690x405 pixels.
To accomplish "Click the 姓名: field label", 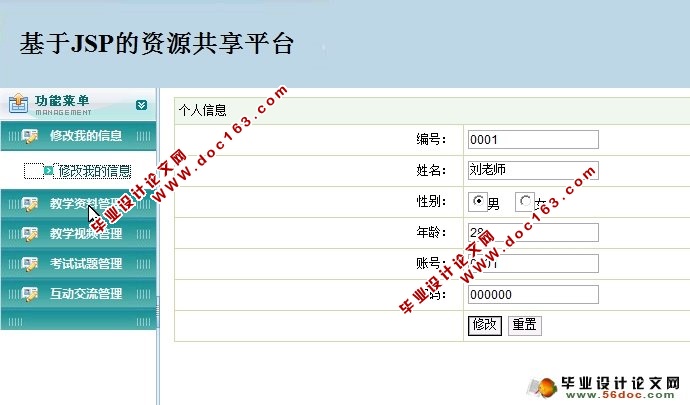I will click(x=431, y=170).
